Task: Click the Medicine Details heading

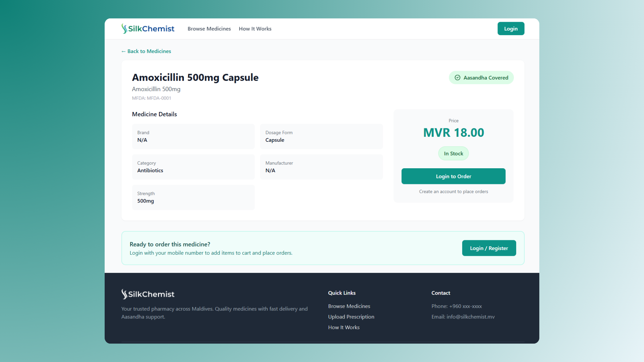Action: (x=154, y=114)
